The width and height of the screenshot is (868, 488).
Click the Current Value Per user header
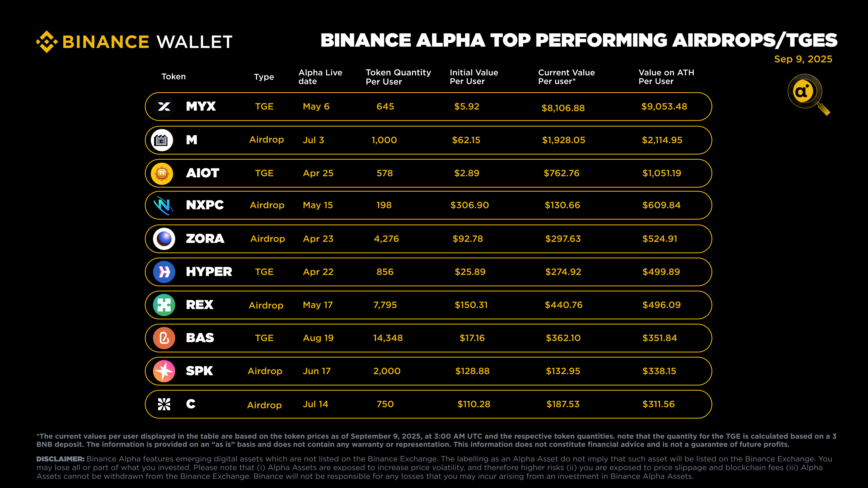click(566, 77)
